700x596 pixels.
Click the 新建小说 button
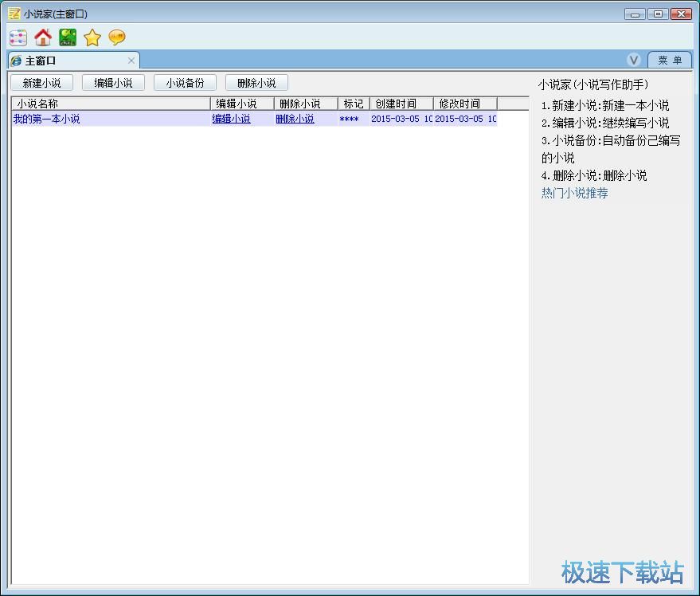point(42,83)
